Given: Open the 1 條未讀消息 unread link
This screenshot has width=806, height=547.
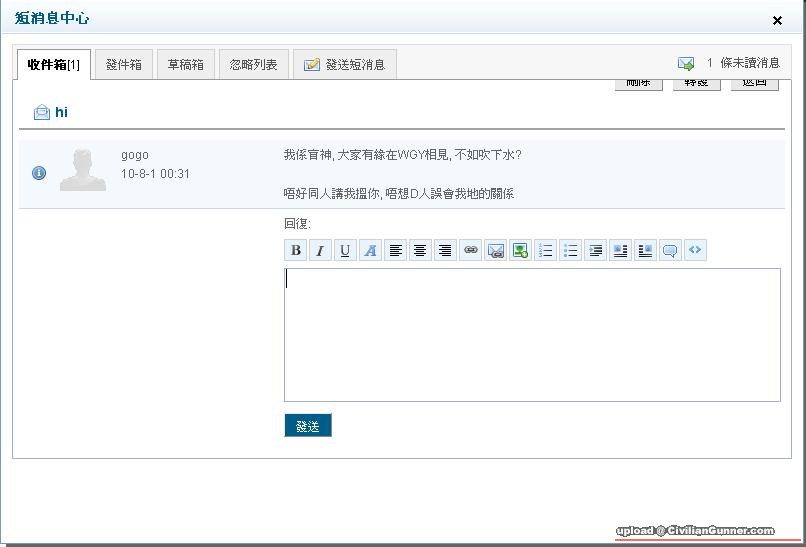Looking at the screenshot, I should pyautogui.click(x=742, y=63).
